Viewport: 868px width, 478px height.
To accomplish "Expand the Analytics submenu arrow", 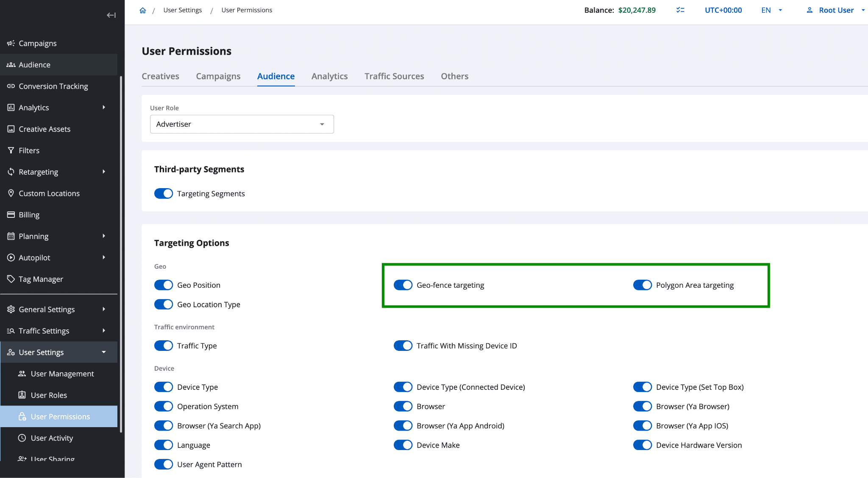I will (104, 107).
